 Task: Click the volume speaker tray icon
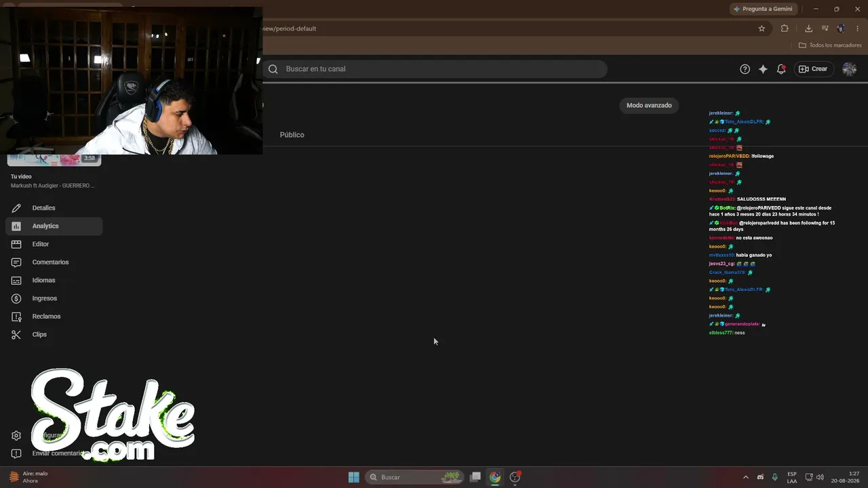click(x=820, y=477)
